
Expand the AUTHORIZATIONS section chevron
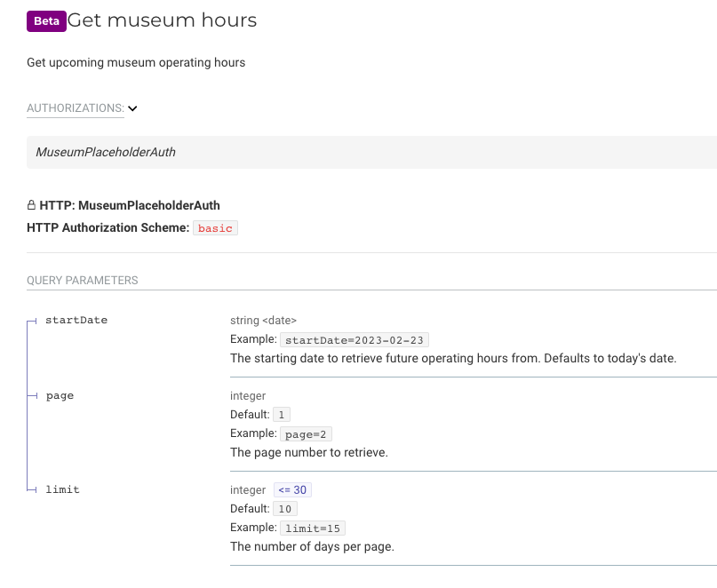(131, 107)
